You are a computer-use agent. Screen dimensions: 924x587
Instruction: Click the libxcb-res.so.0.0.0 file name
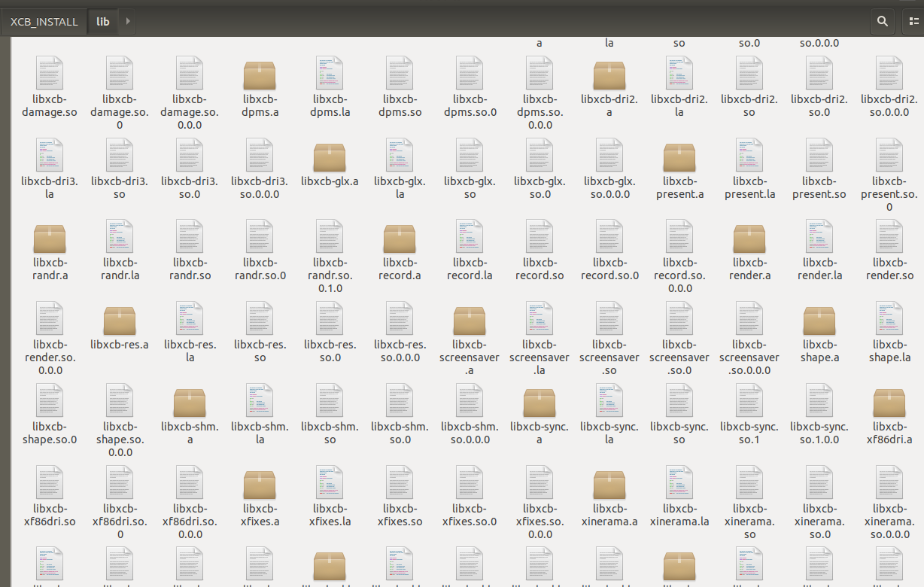pyautogui.click(x=400, y=351)
